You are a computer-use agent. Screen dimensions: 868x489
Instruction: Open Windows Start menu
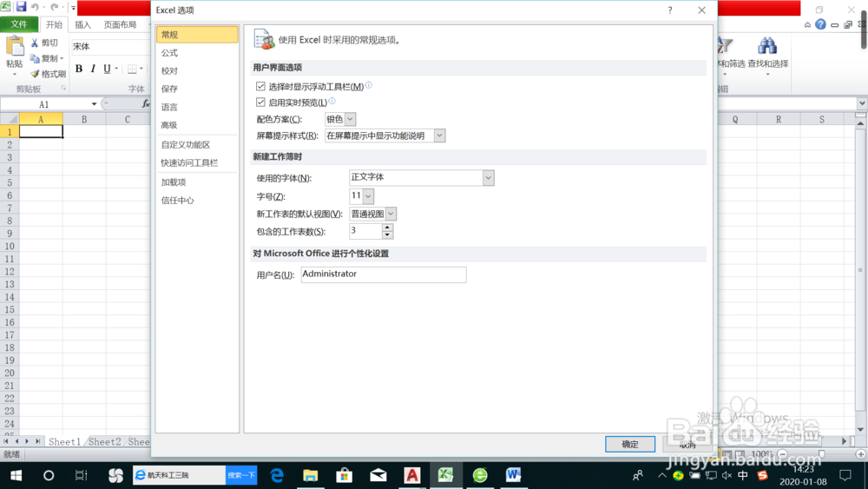(16, 475)
